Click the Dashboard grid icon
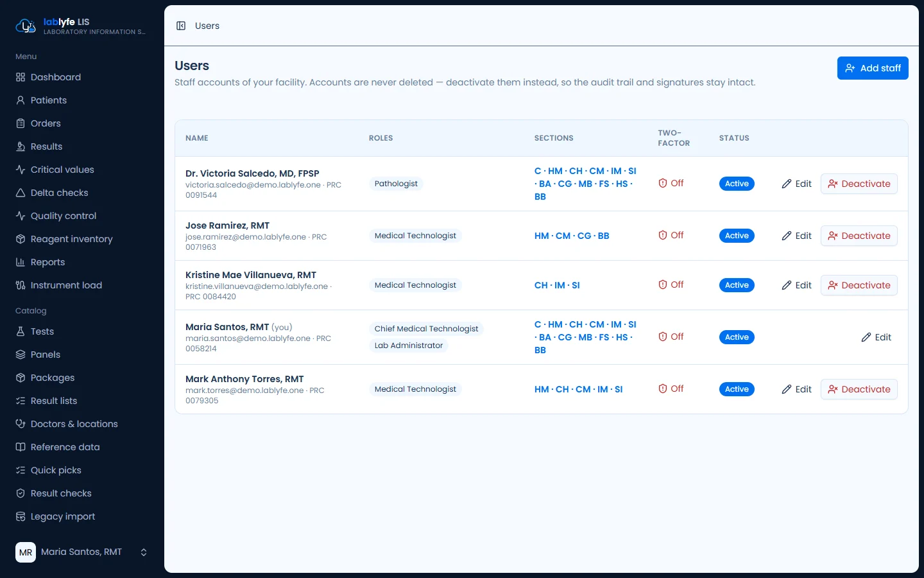Viewport: 924px width, 578px height. point(21,77)
